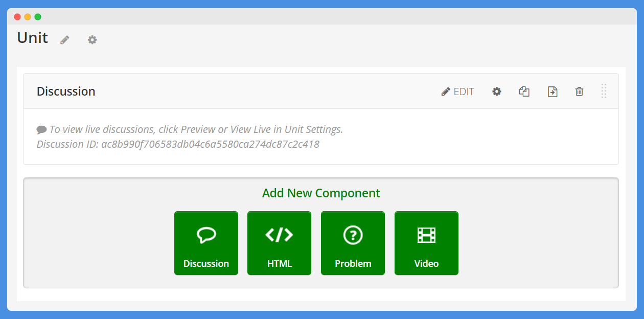This screenshot has height=319, width=644.
Task: Move the Discussion component icon
Action: tap(553, 92)
